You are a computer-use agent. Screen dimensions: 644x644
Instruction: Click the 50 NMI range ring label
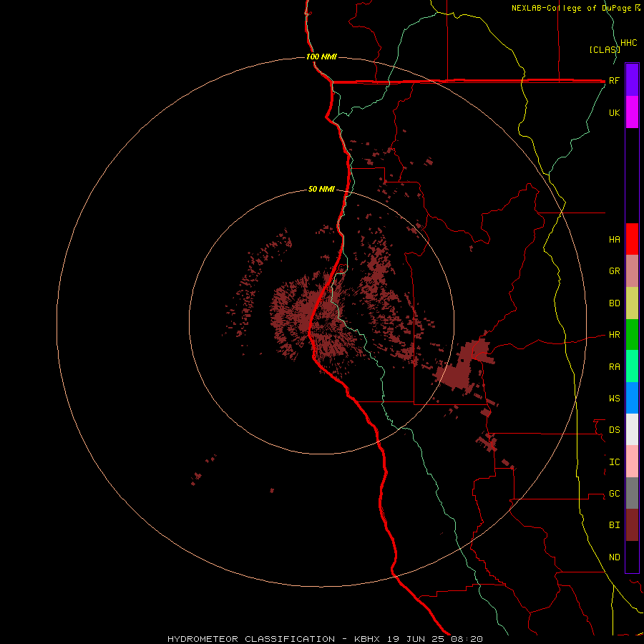coord(321,189)
